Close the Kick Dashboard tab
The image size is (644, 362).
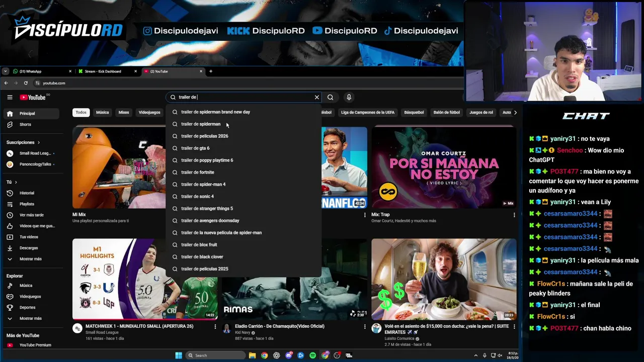coord(135,71)
